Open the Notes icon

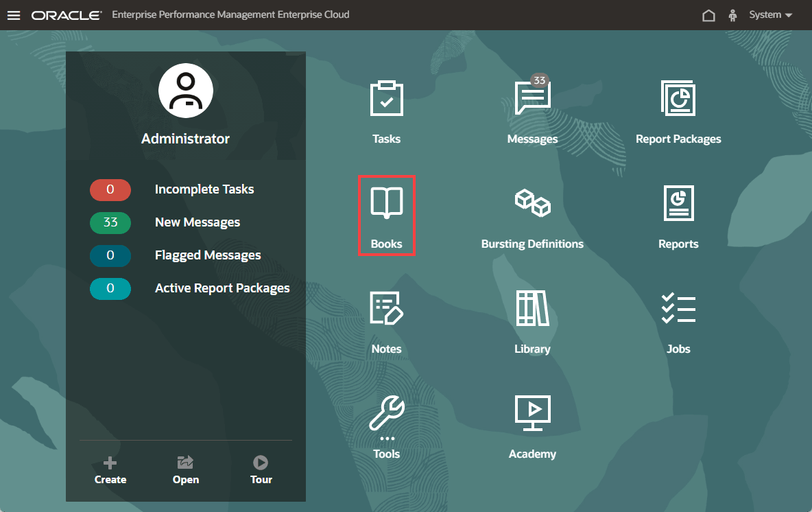click(386, 308)
